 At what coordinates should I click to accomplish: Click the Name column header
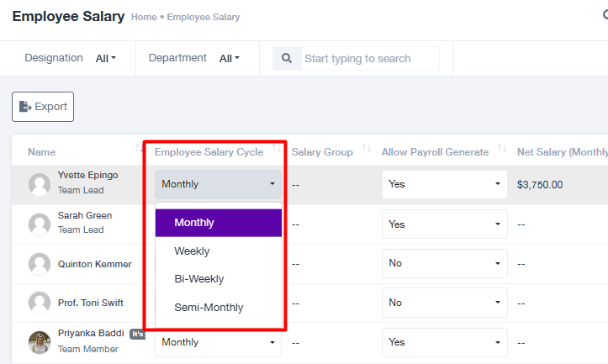click(41, 152)
